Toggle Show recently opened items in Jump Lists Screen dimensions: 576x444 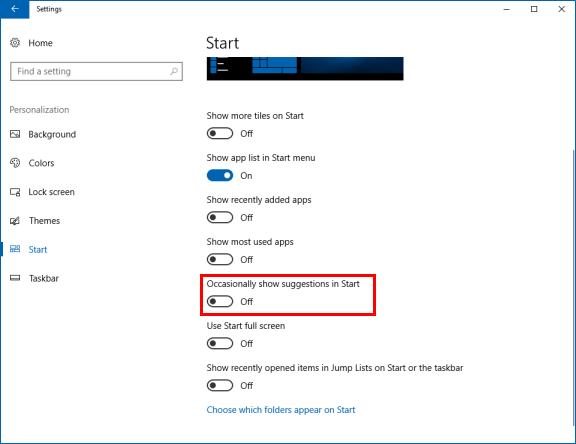tap(220, 386)
